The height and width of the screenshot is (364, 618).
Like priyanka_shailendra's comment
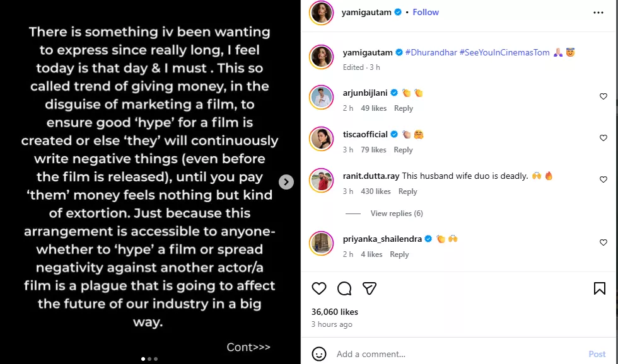pos(603,242)
